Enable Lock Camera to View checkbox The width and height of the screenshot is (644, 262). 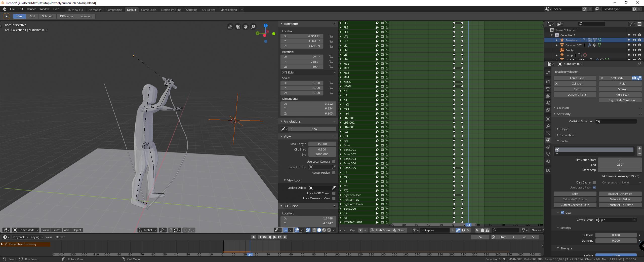pos(334,198)
